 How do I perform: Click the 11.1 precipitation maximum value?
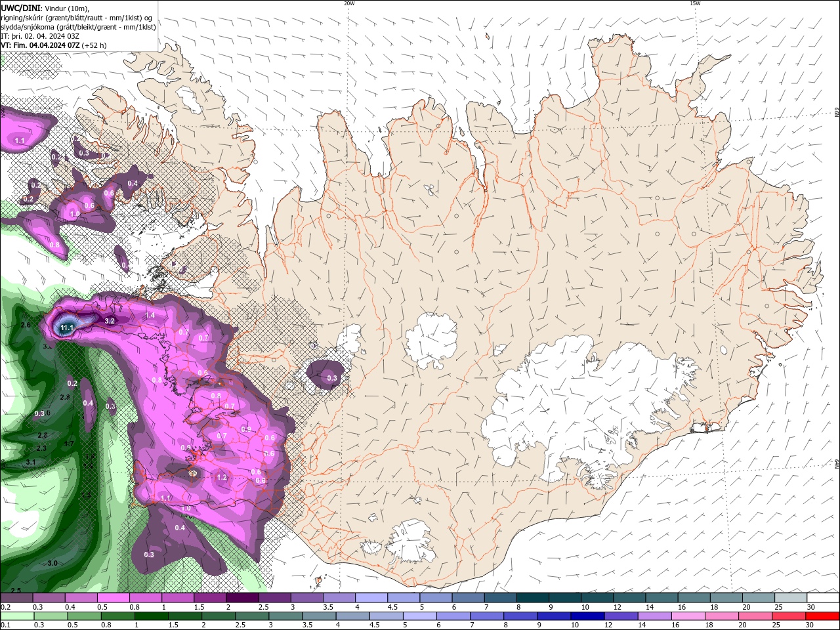[67, 327]
